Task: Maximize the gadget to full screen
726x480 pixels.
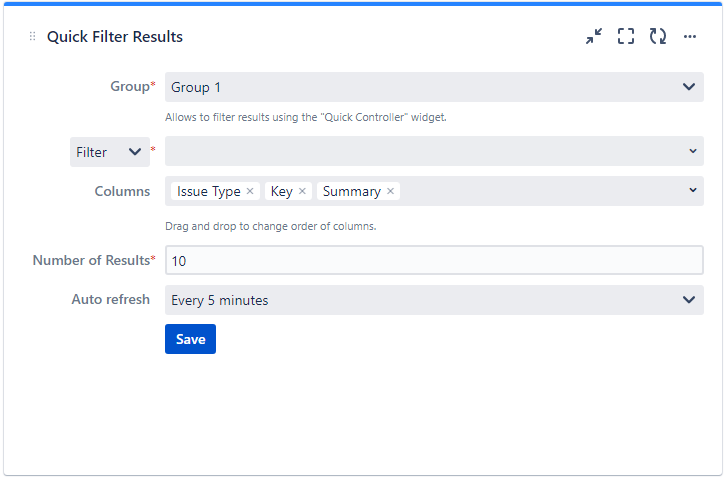Action: click(x=626, y=37)
